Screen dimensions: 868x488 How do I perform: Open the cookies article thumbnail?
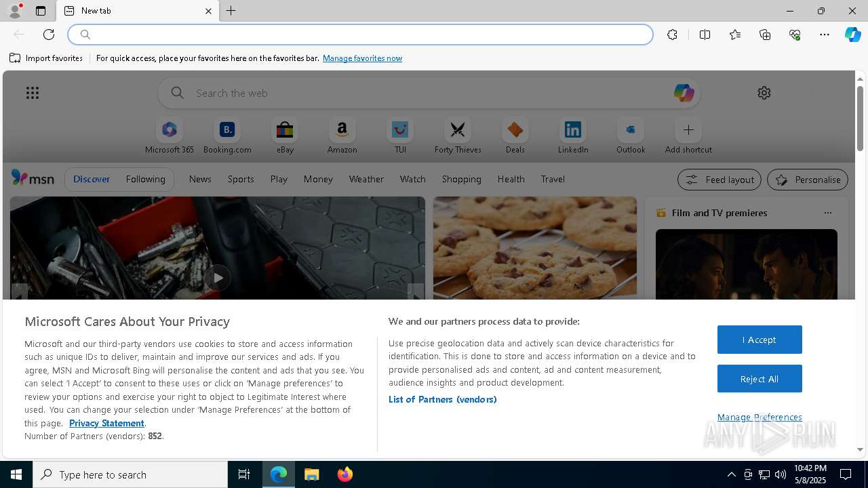point(535,248)
